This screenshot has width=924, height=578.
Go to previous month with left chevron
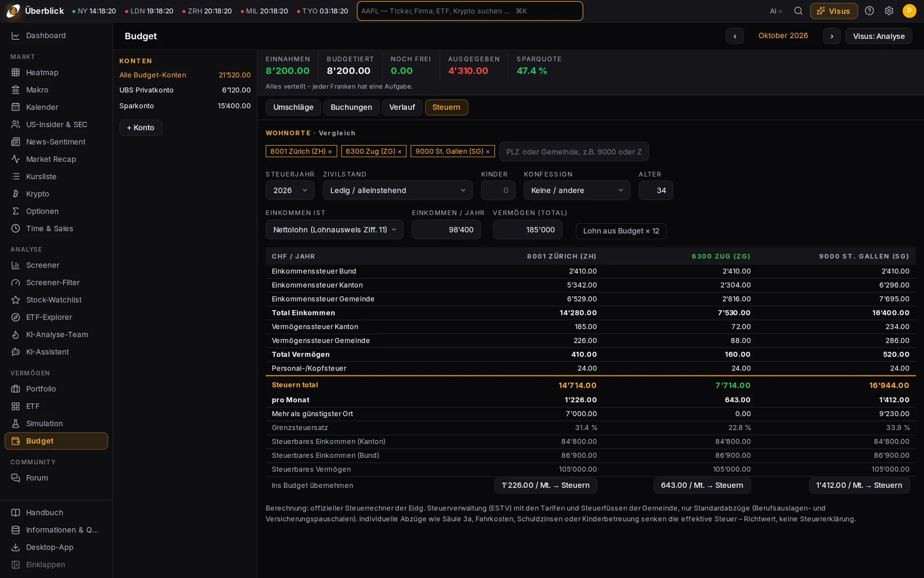(735, 36)
